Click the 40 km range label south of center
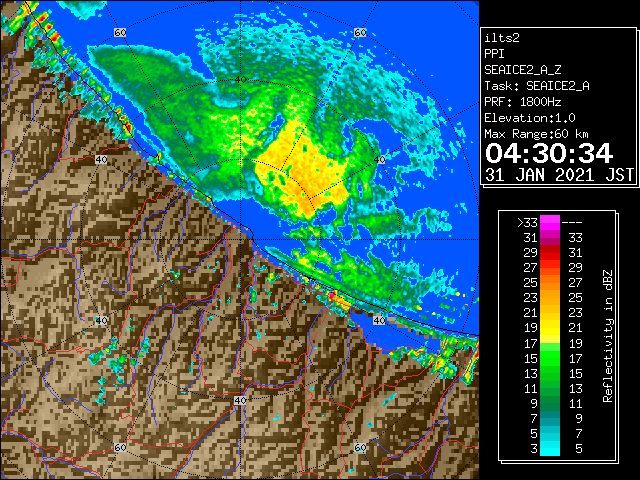 [240, 400]
